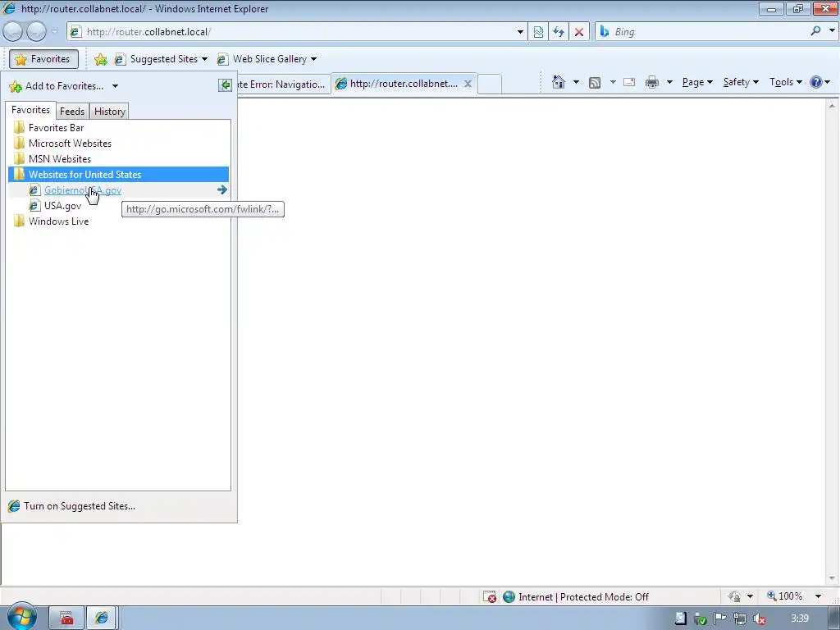Click Internet Protected Mode zone status

(x=577, y=597)
